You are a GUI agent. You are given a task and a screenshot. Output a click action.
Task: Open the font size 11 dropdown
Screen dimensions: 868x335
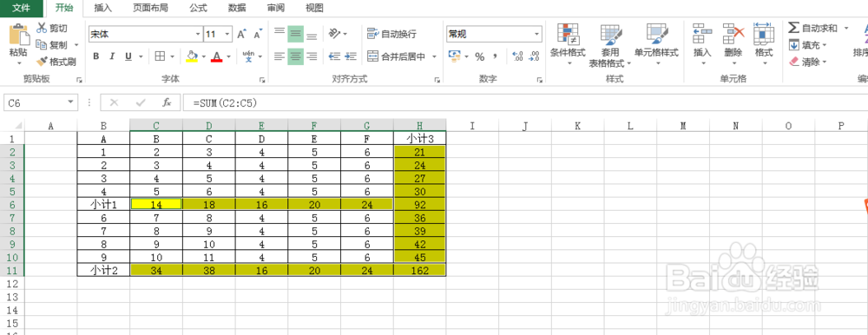pyautogui.click(x=227, y=35)
